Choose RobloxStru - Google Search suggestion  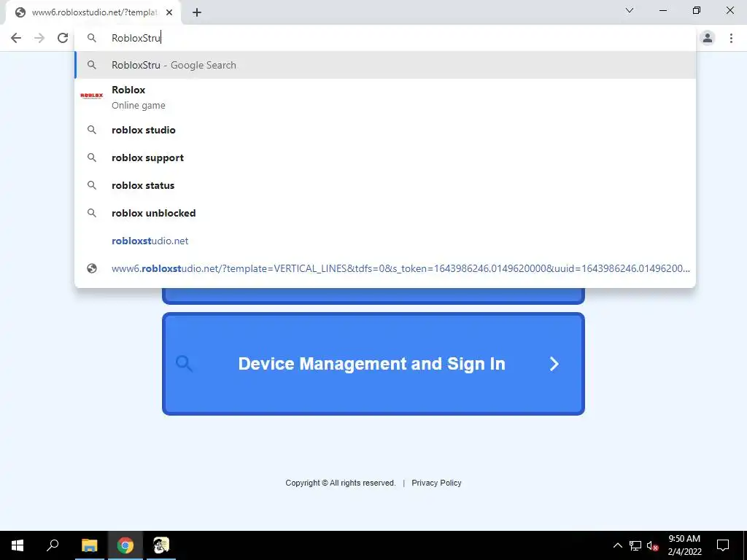click(385, 65)
